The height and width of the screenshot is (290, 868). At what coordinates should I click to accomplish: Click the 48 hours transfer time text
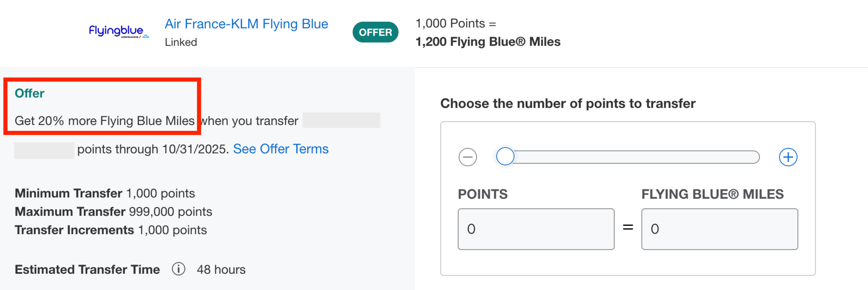pyautogui.click(x=221, y=270)
